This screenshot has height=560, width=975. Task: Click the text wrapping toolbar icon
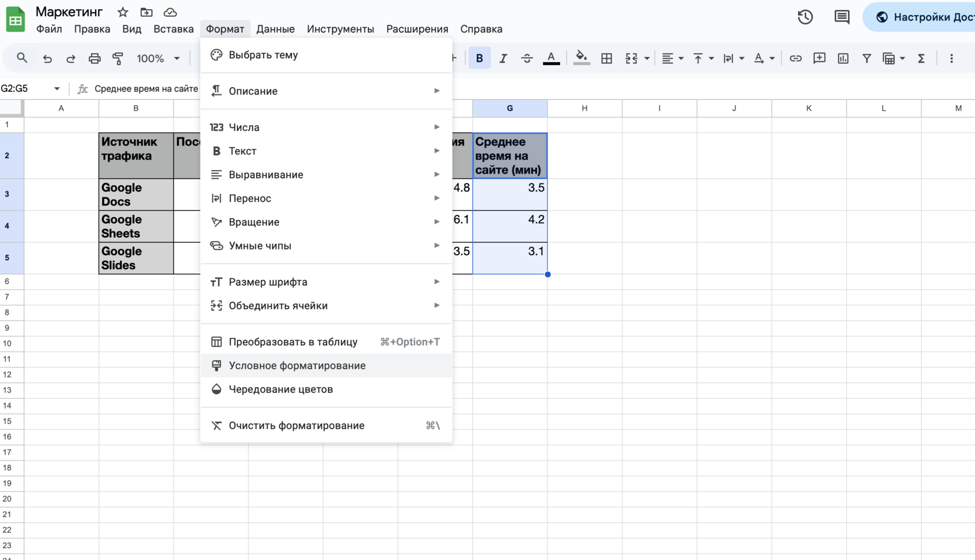[x=728, y=58]
